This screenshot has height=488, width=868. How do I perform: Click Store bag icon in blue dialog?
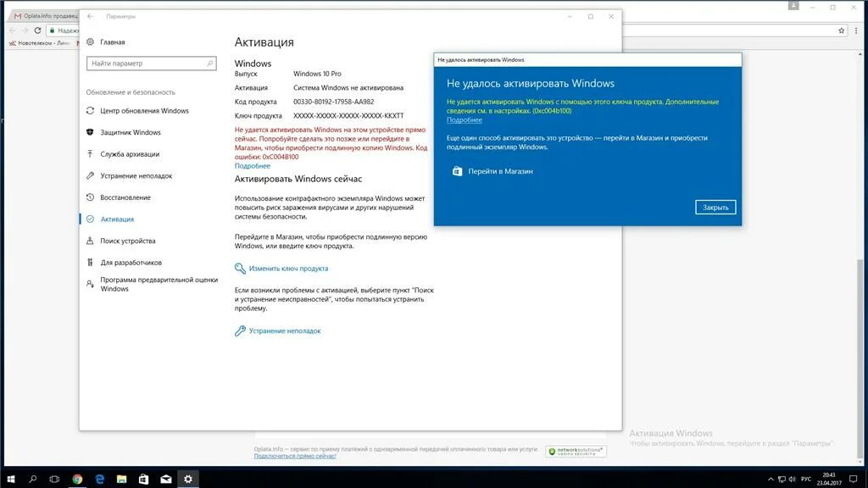coord(457,171)
